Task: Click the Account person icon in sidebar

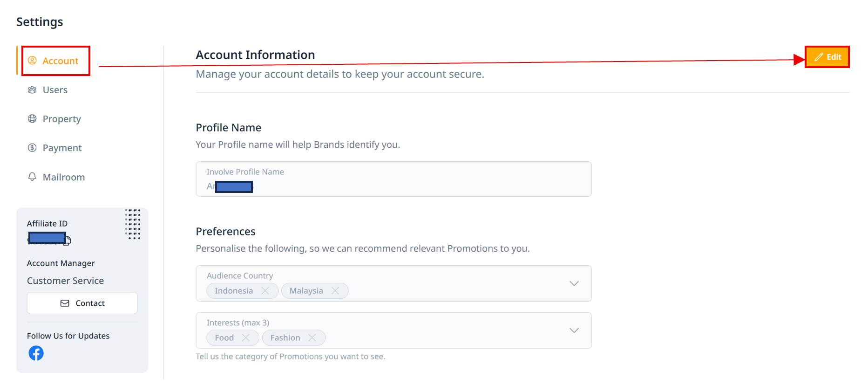Action: 32,61
